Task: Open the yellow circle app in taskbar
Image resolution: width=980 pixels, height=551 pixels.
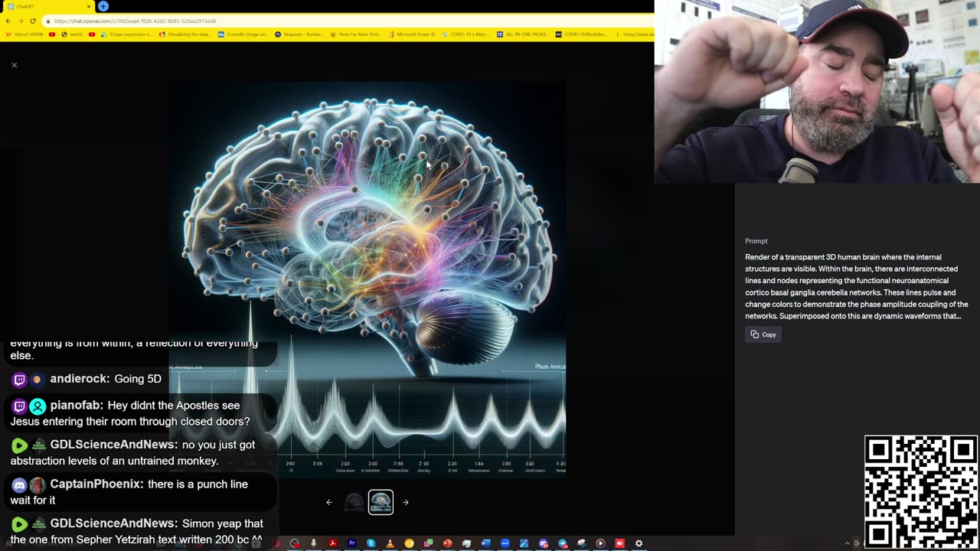Action: tap(409, 543)
